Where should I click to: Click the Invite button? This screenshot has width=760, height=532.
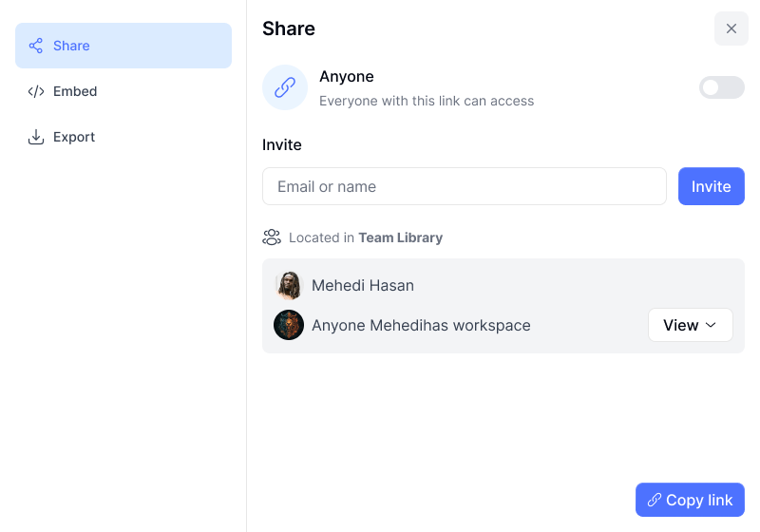point(711,186)
